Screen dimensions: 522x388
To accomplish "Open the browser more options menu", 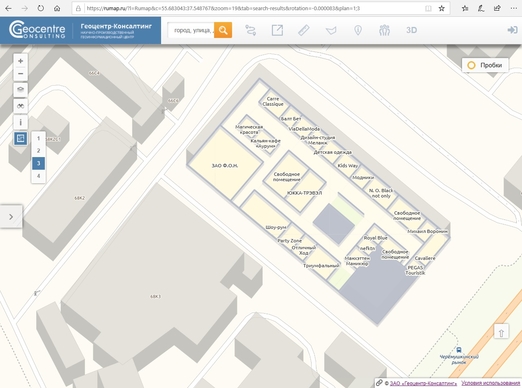I will coord(513,8).
